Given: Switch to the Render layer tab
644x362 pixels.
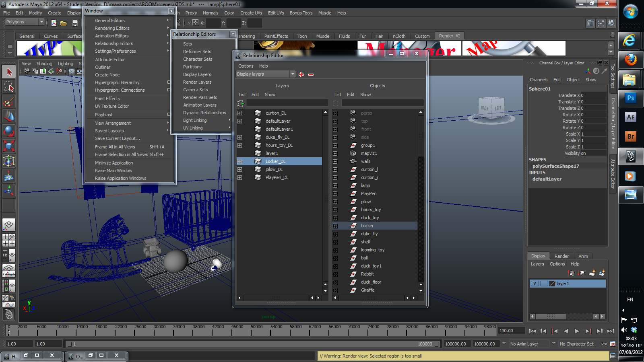Looking at the screenshot, I should (561, 256).
